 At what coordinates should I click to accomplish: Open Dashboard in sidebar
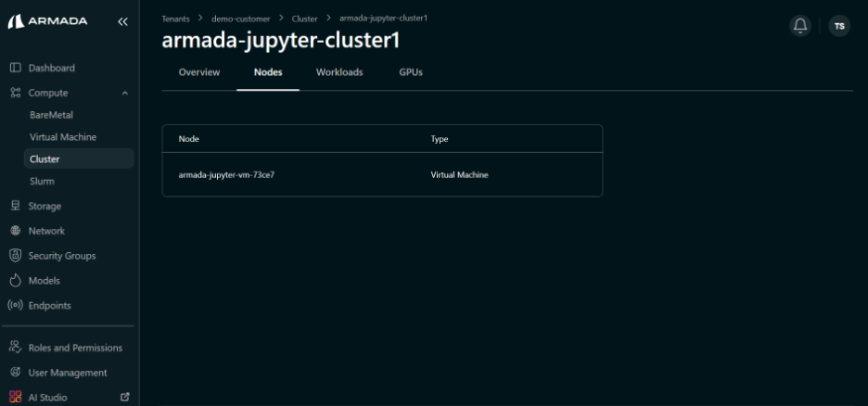52,68
